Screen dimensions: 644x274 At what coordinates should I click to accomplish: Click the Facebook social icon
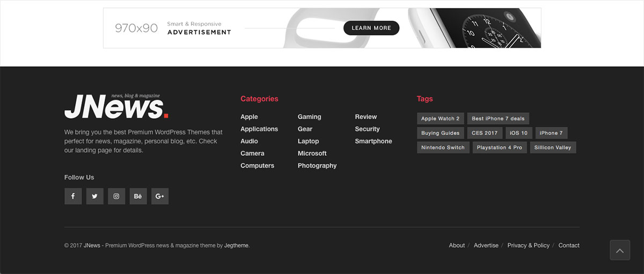pyautogui.click(x=73, y=196)
